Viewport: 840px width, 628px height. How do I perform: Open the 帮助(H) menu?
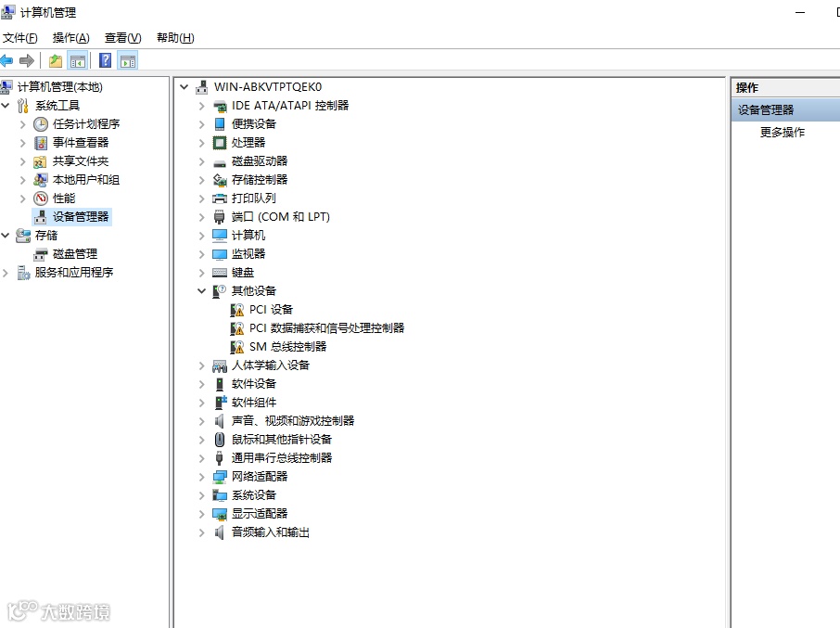175,37
